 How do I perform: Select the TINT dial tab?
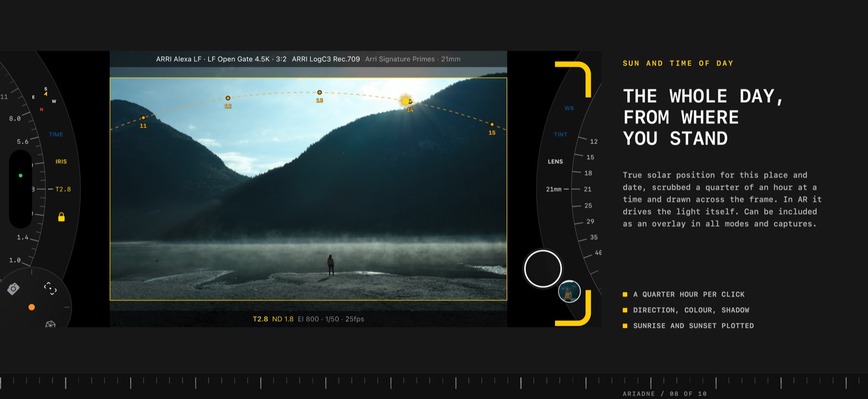pyautogui.click(x=560, y=134)
